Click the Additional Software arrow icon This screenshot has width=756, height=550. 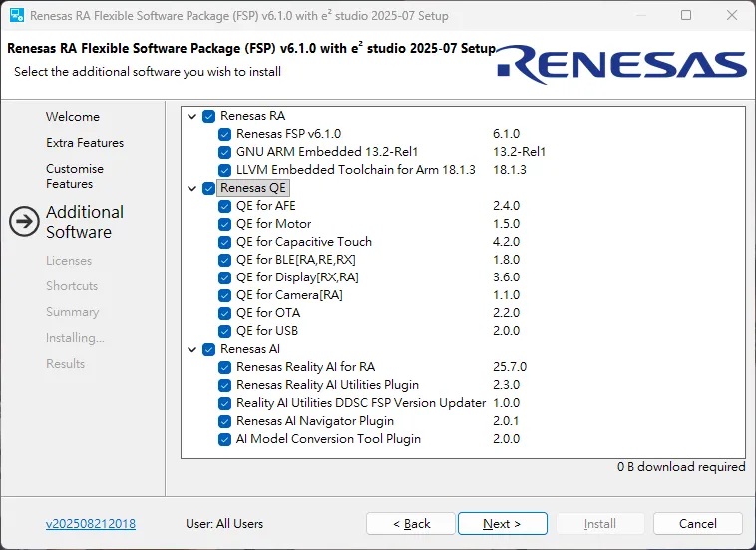tap(24, 222)
